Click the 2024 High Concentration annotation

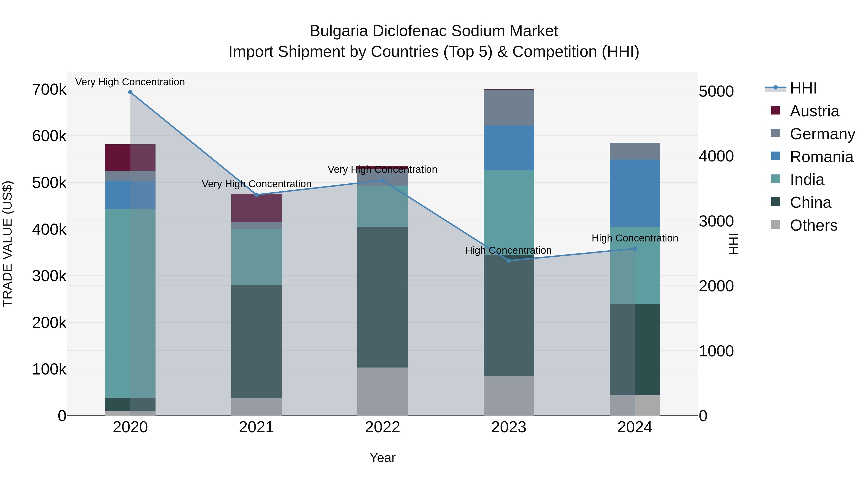pos(635,238)
